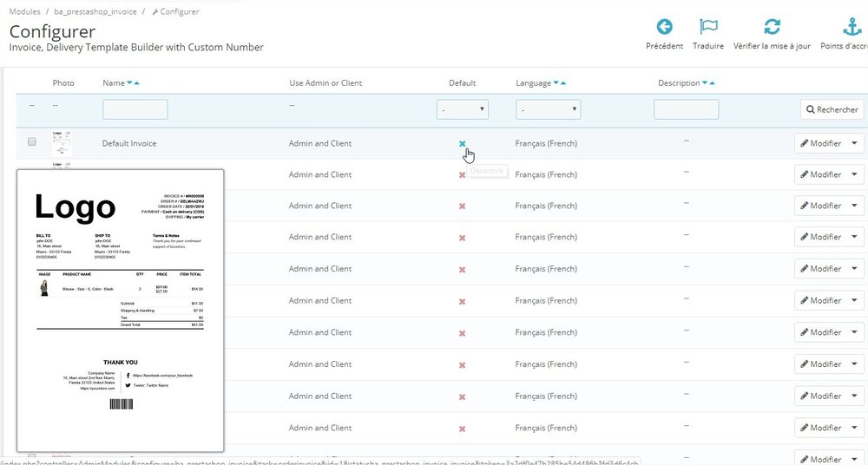The image size is (868, 465).
Task: Toggle the red Default X in the third row
Action: tap(463, 206)
